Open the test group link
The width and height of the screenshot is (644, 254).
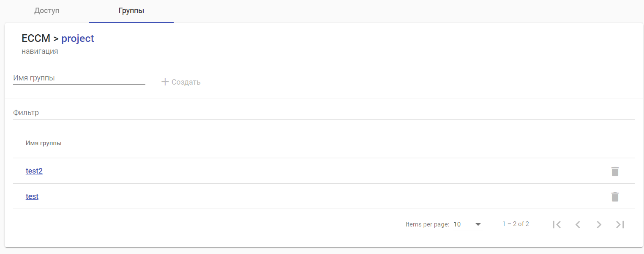click(32, 196)
